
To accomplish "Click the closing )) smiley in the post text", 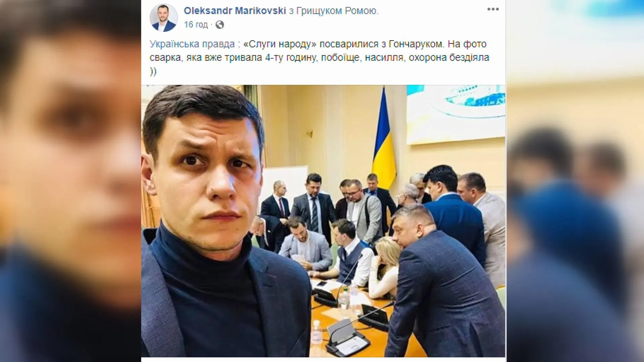I will 153,71.
